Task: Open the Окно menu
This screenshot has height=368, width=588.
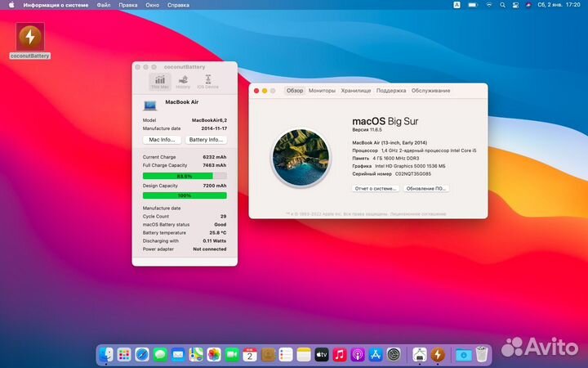Action: 152,5
